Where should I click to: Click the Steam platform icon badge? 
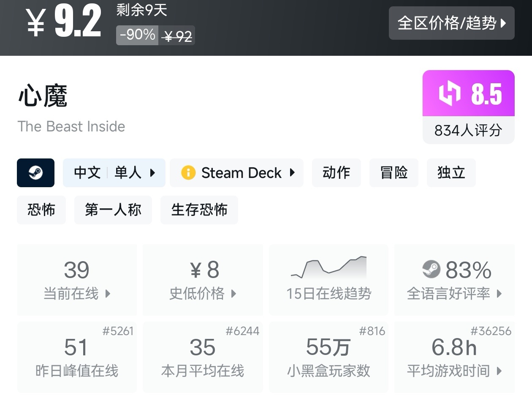[x=35, y=173]
